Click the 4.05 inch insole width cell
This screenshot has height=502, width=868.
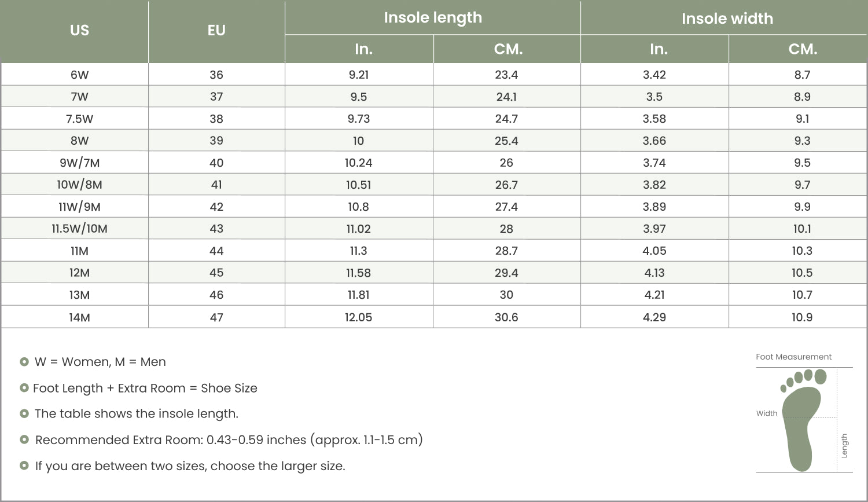click(x=654, y=251)
